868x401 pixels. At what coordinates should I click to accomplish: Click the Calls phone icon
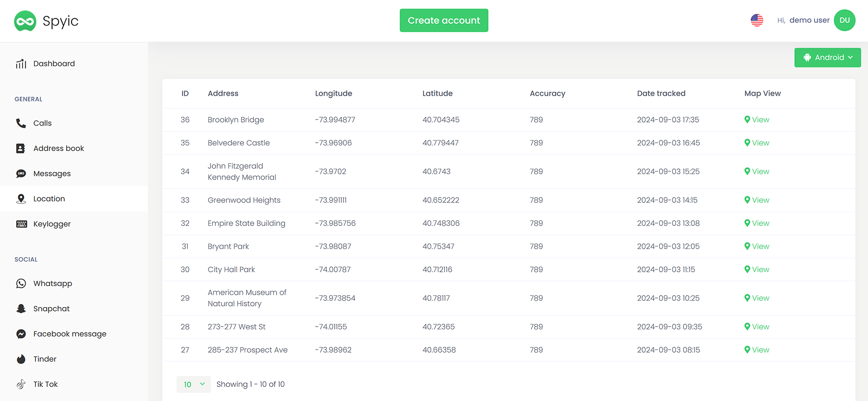tap(21, 123)
